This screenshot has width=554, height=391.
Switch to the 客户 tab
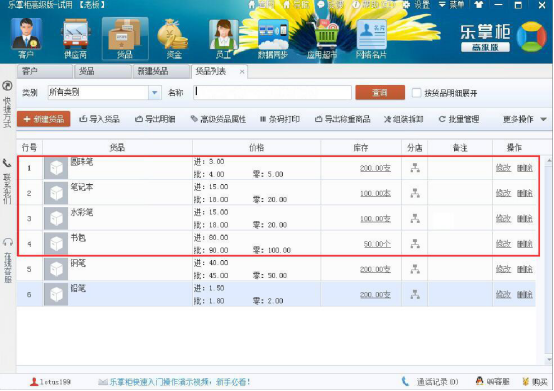click(x=45, y=71)
